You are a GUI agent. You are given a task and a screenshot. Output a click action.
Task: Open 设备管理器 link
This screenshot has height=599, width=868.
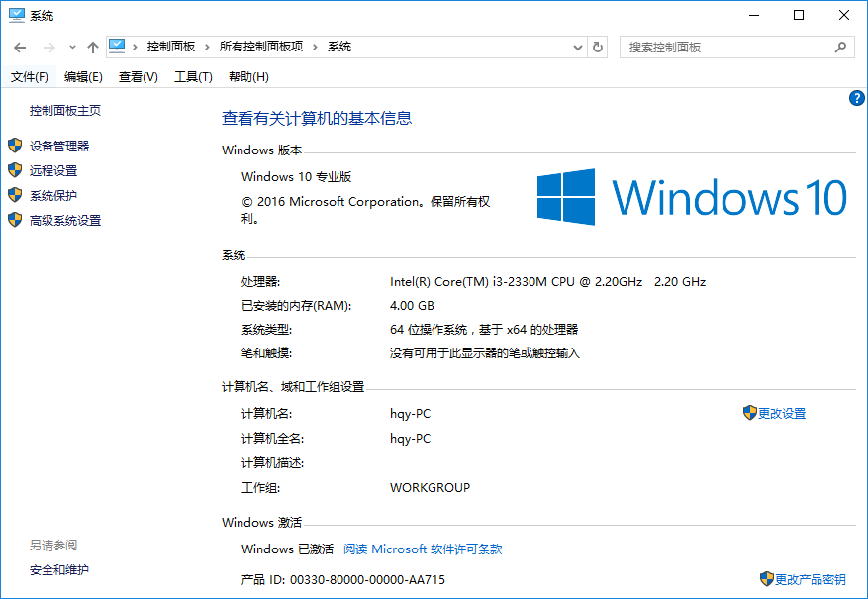pos(59,147)
